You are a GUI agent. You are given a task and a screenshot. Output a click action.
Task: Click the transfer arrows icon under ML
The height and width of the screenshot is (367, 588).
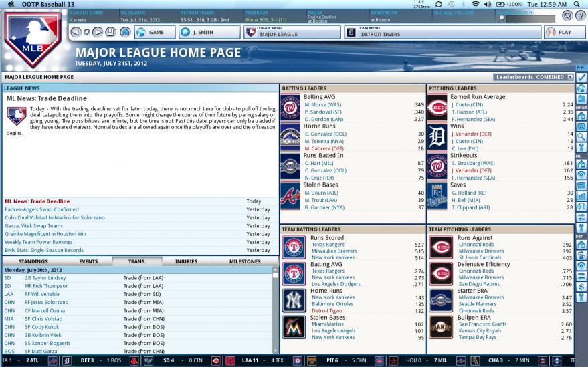click(581, 217)
